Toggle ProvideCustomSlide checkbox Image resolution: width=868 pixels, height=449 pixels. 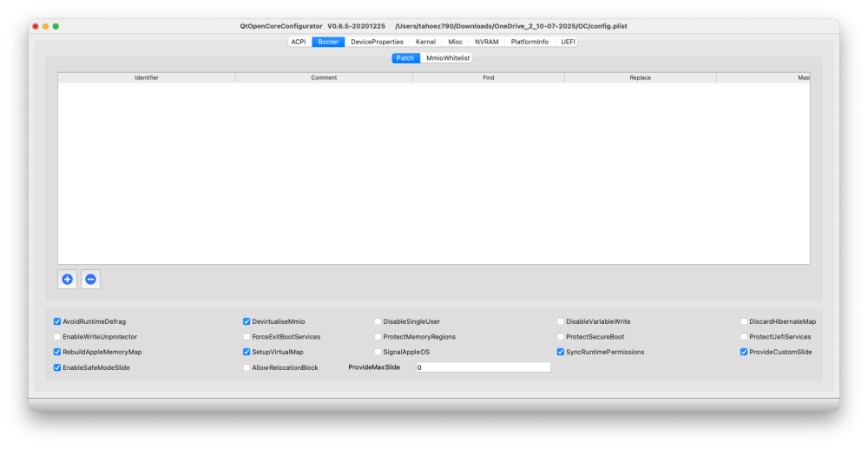pos(744,352)
